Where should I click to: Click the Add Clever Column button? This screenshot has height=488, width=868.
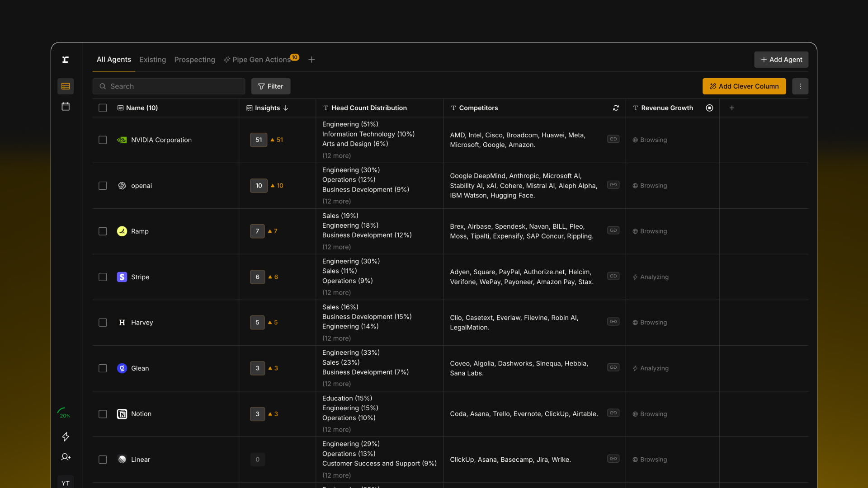(744, 86)
